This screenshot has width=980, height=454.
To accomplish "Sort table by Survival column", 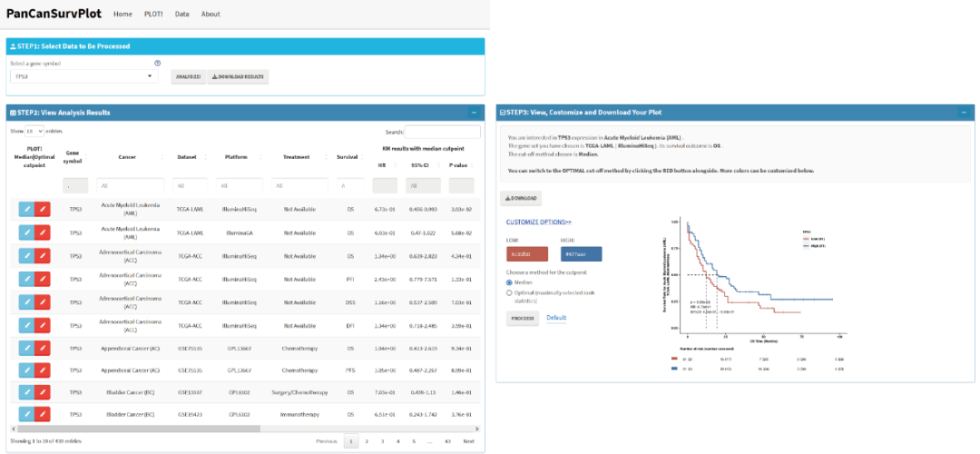I will [x=349, y=157].
